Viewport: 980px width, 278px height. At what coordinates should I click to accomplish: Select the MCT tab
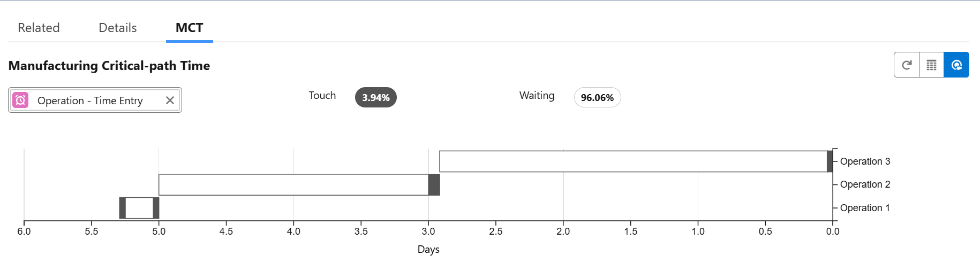[x=190, y=28]
